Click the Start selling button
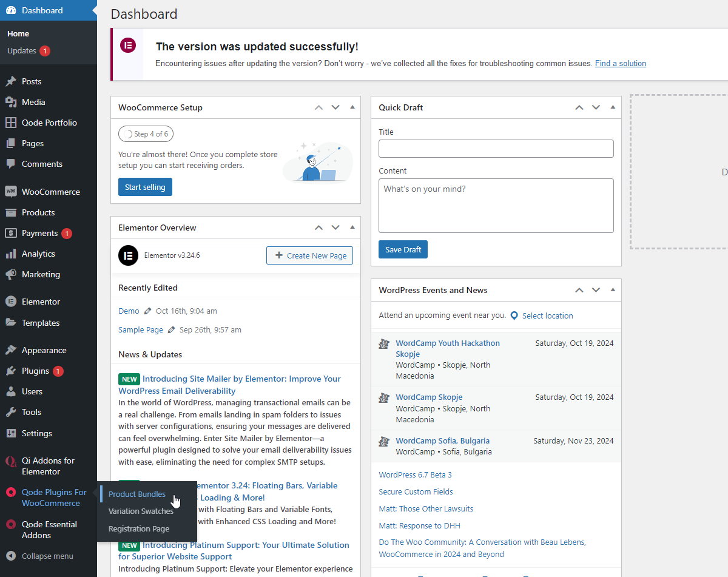This screenshot has width=728, height=577. tap(145, 187)
